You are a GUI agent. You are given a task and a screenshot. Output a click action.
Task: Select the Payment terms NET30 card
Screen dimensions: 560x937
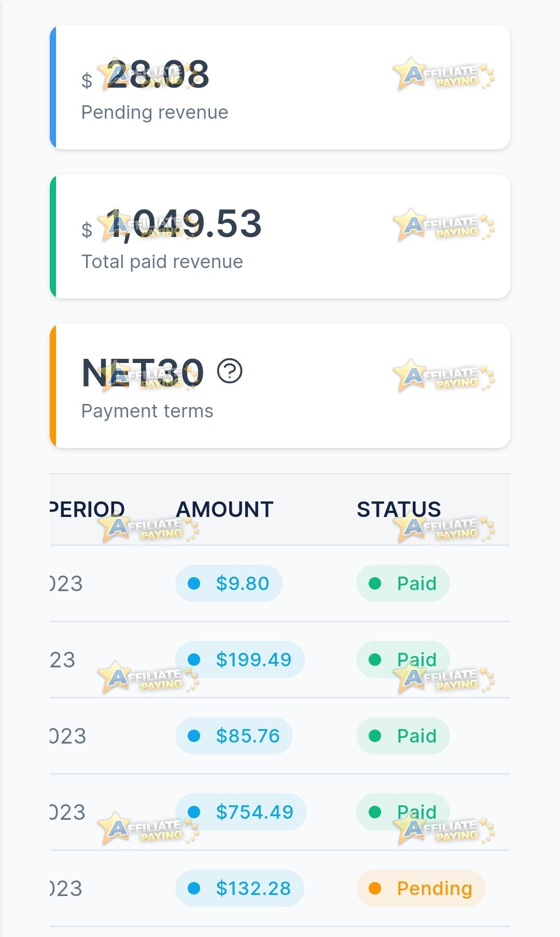click(x=280, y=386)
